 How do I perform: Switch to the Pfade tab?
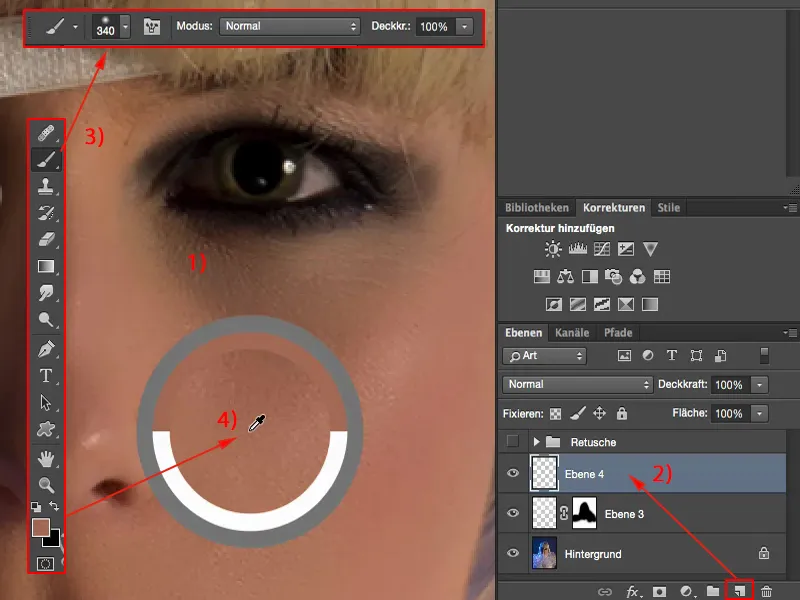tap(618, 333)
